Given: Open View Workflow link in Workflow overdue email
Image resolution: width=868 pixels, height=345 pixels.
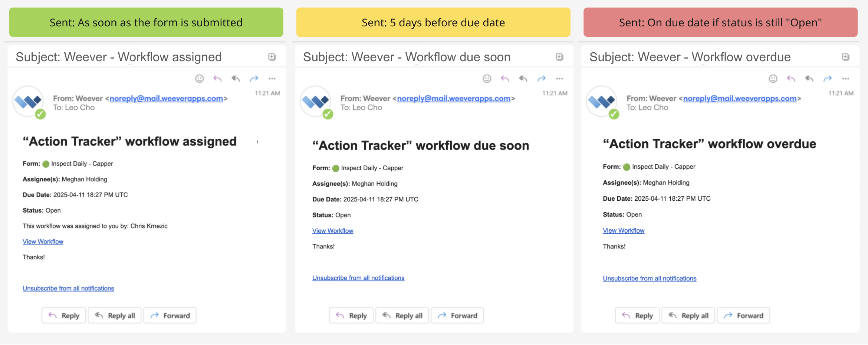Looking at the screenshot, I should click(x=624, y=230).
